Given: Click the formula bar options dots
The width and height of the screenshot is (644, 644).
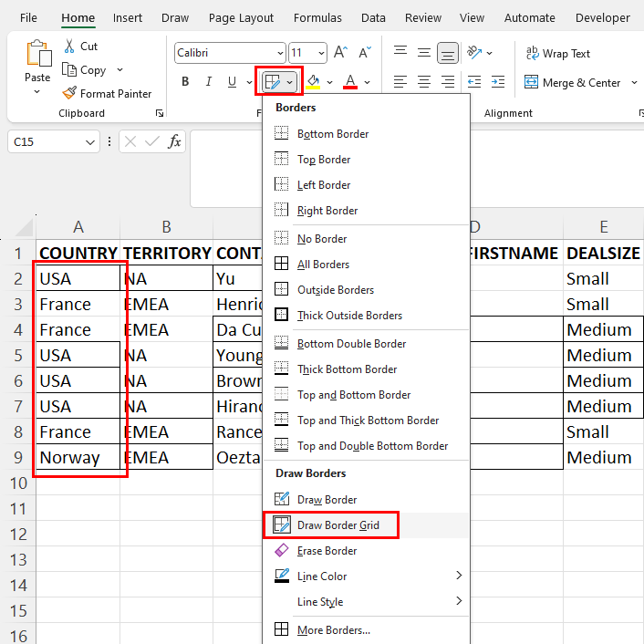Looking at the screenshot, I should point(109,141).
